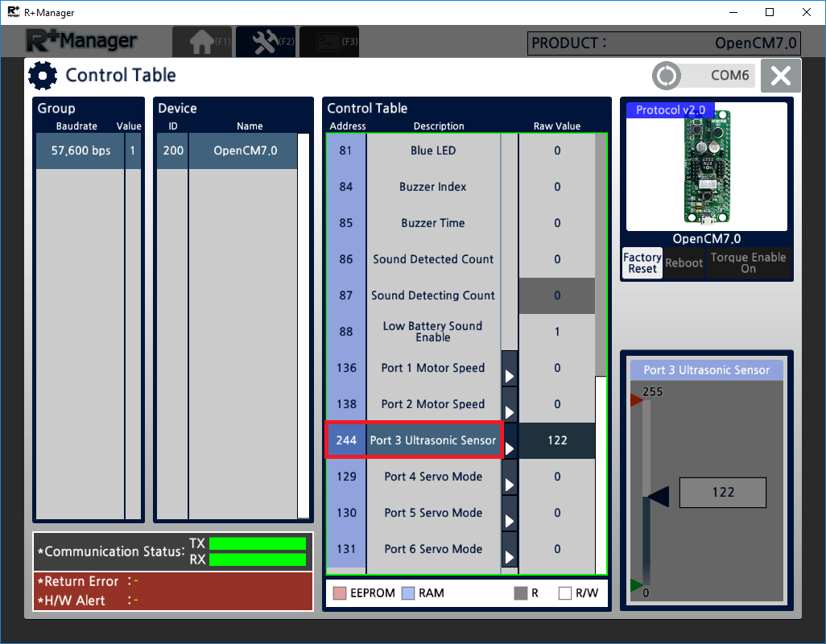The height and width of the screenshot is (644, 826).
Task: Click the Factory Reset button
Action: pyautogui.click(x=642, y=262)
